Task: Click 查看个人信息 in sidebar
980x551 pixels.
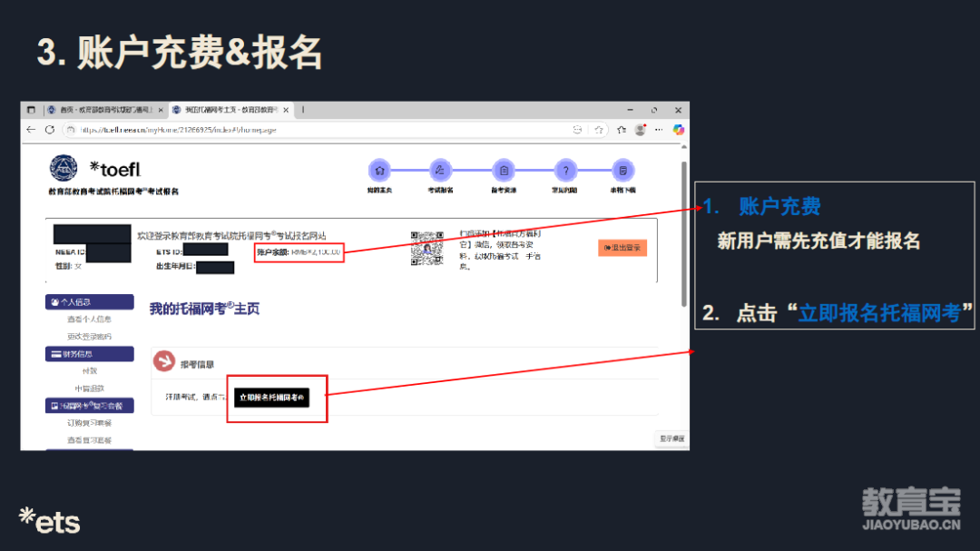Action: click(x=89, y=319)
